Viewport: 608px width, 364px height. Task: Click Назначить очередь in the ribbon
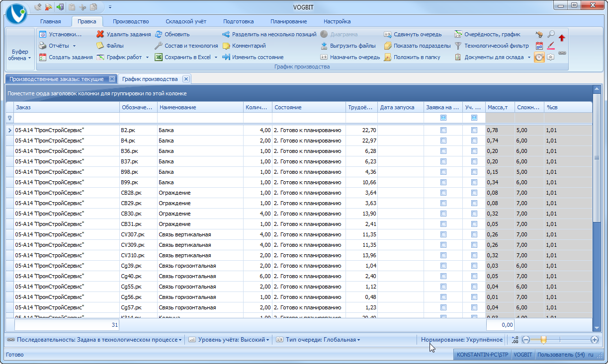click(350, 57)
